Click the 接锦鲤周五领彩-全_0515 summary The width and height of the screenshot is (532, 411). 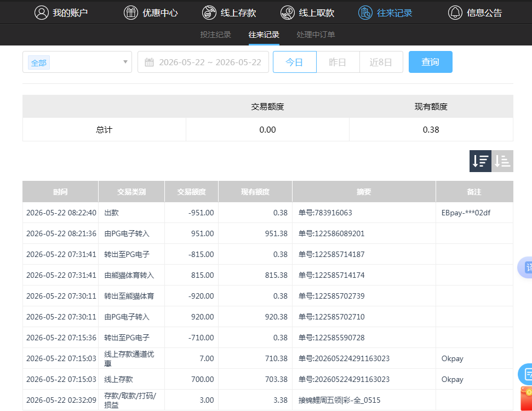point(339,400)
